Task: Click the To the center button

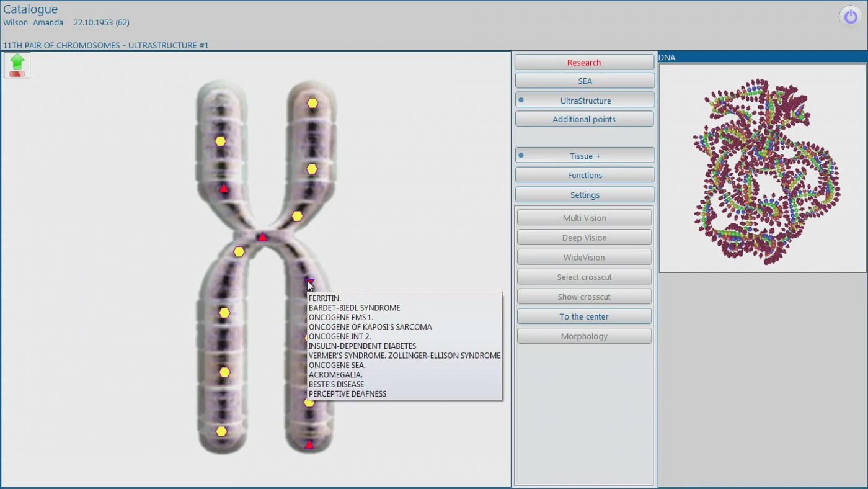Action: pos(584,316)
